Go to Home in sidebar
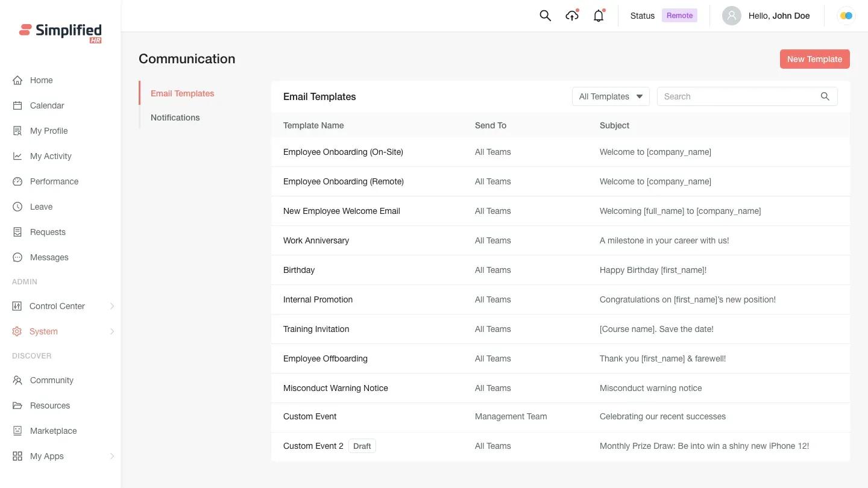This screenshot has width=868, height=488. tap(42, 80)
